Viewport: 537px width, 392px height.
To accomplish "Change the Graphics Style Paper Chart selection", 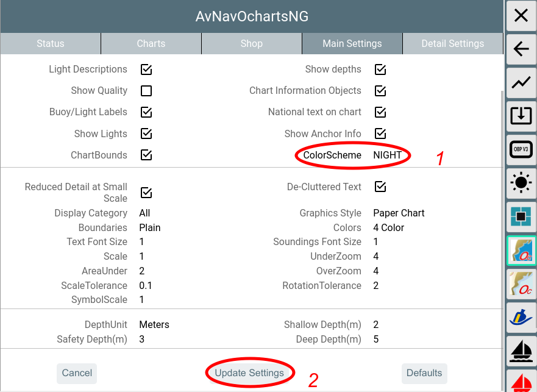I will (399, 213).
